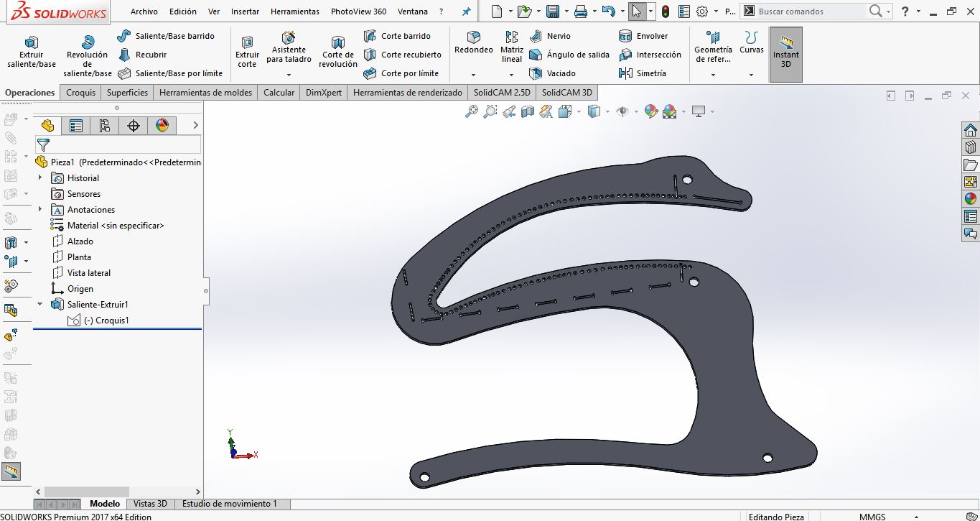The width and height of the screenshot is (980, 521).
Task: Expand the Historial tree node
Action: pos(40,178)
